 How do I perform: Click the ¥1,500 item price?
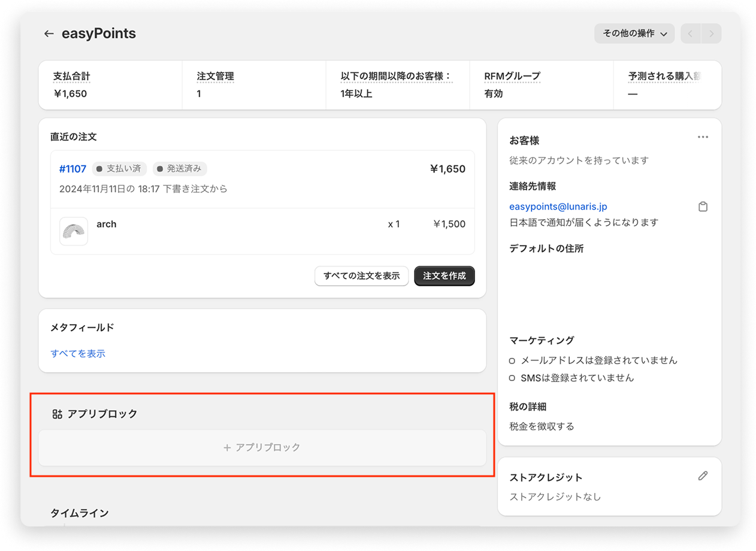click(x=449, y=224)
